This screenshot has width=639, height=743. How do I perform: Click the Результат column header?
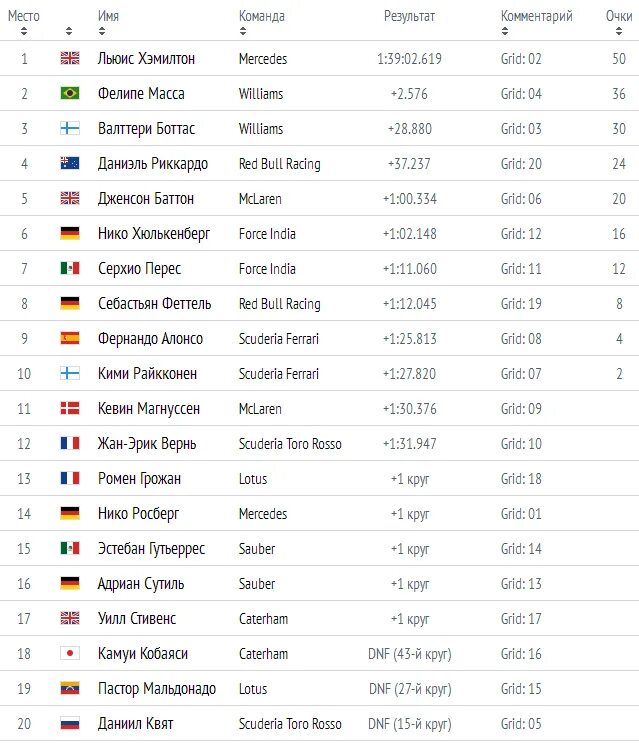409,16
